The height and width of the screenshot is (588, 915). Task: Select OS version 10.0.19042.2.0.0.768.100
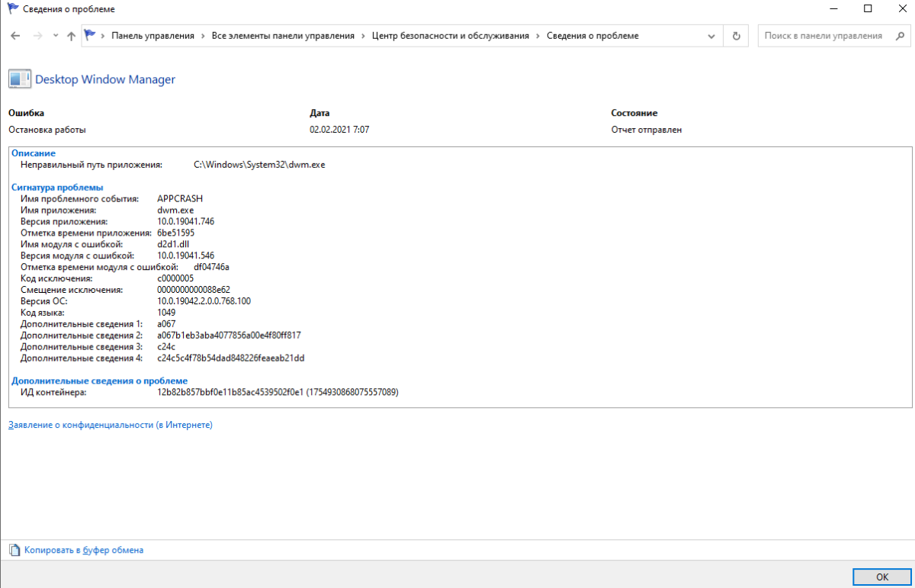point(204,301)
